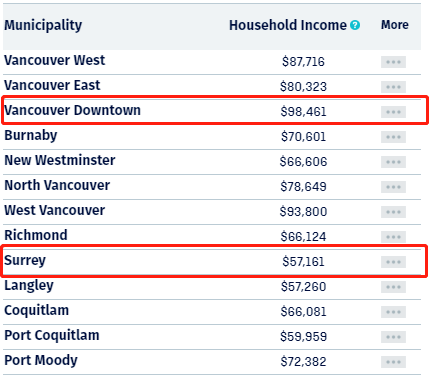Open more options for Port Moody
Viewport: 435px width, 390px height.
pos(393,362)
